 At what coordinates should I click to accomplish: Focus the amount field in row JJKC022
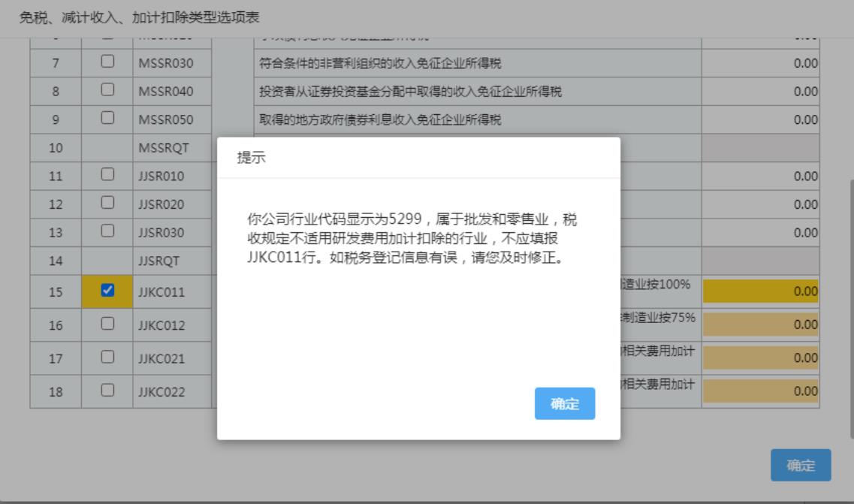point(760,391)
